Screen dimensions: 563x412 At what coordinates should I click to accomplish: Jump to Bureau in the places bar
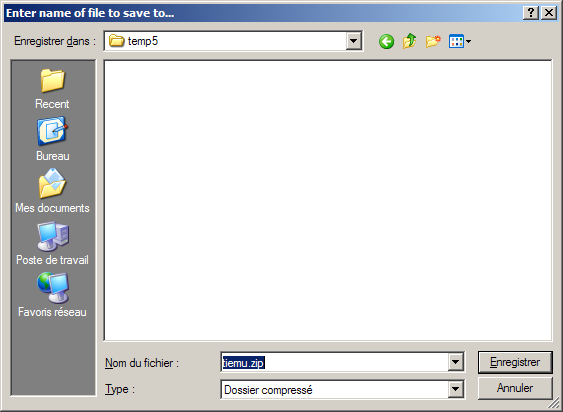pyautogui.click(x=52, y=139)
